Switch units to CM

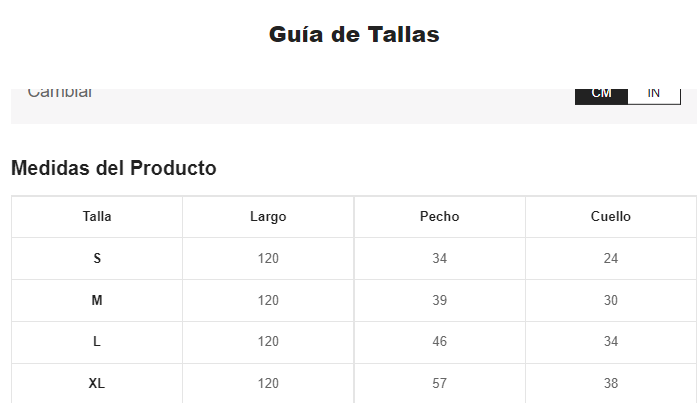601,94
